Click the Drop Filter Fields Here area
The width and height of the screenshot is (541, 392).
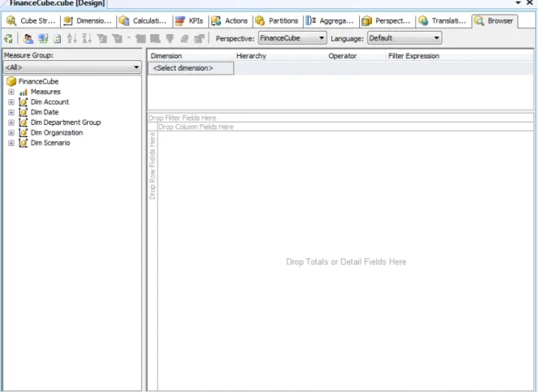[x=340, y=118]
